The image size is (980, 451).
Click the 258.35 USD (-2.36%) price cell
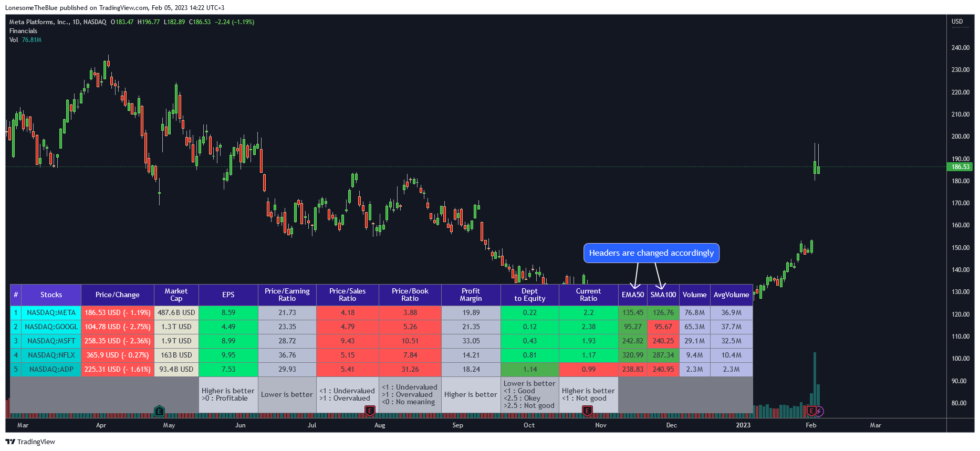(118, 341)
